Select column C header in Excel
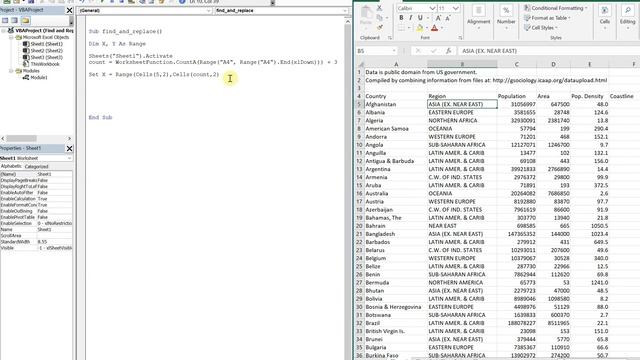Screen dimensions: 640x360 [x=516, y=64]
